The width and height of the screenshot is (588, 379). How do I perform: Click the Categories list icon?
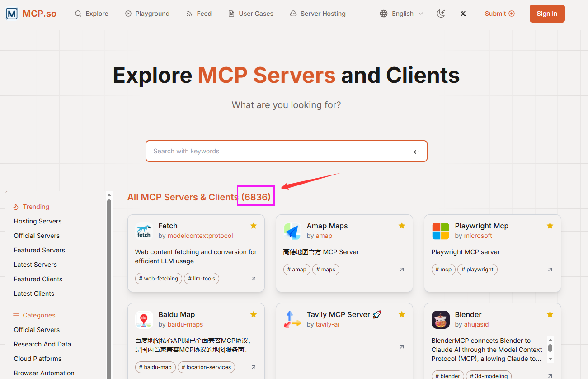(x=16, y=315)
